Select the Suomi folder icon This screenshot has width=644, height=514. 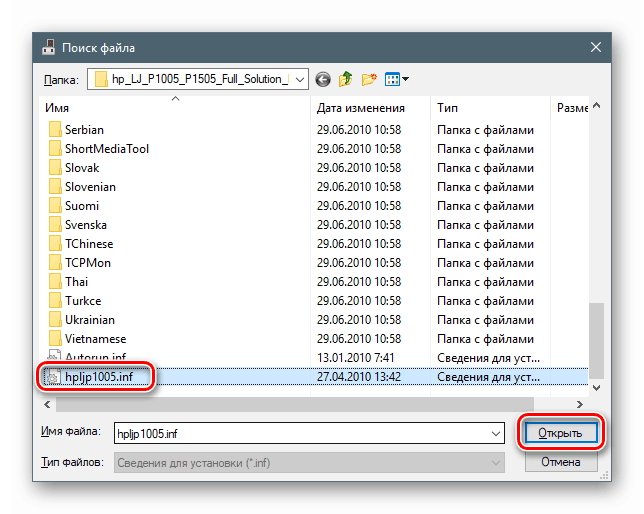[x=55, y=205]
